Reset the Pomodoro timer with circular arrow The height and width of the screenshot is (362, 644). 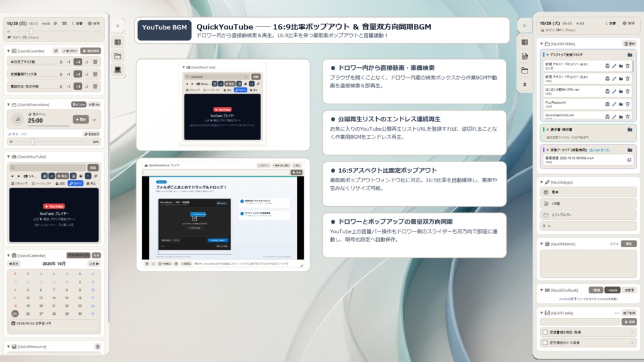94,120
